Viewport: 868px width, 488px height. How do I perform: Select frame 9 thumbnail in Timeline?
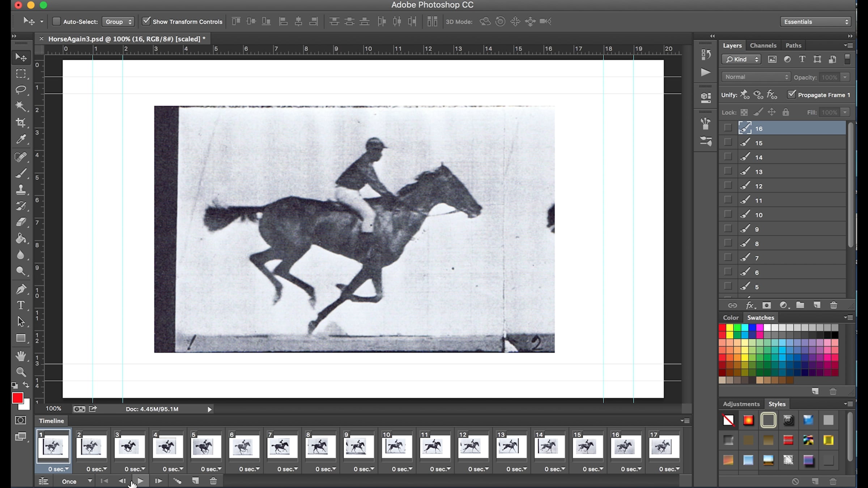pyautogui.click(x=358, y=447)
